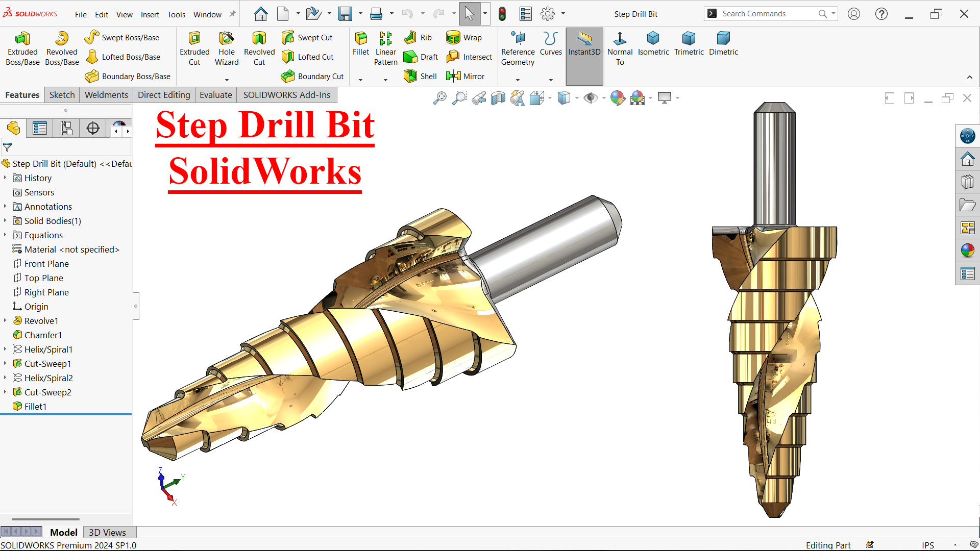980x551 pixels.
Task: Switch to the Evaluate tab
Action: pyautogui.click(x=215, y=95)
